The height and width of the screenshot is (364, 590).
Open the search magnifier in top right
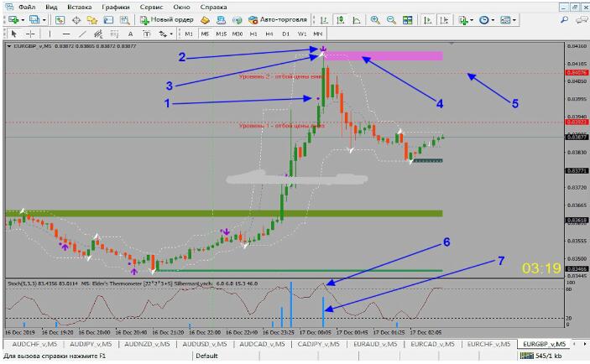565,20
